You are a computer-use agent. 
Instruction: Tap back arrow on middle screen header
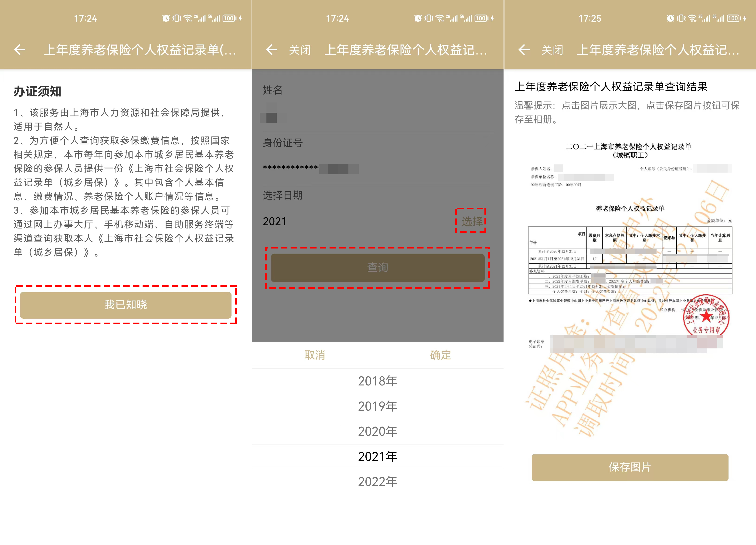click(272, 50)
